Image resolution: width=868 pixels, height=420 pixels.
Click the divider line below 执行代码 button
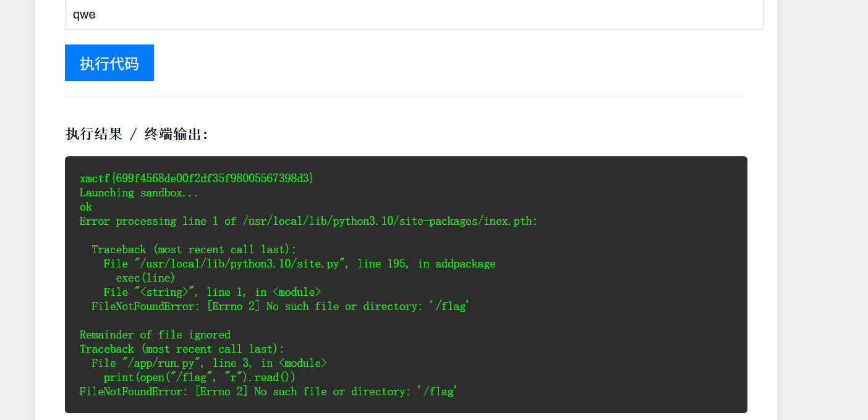coord(406,96)
